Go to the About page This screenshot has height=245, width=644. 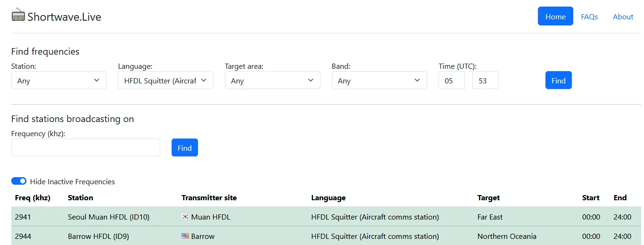pyautogui.click(x=623, y=16)
